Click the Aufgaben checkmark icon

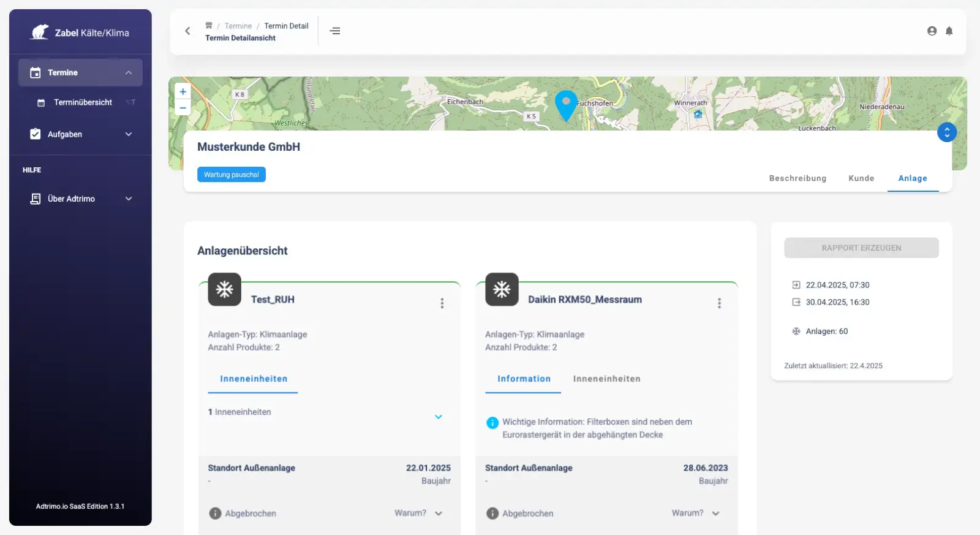pos(36,134)
